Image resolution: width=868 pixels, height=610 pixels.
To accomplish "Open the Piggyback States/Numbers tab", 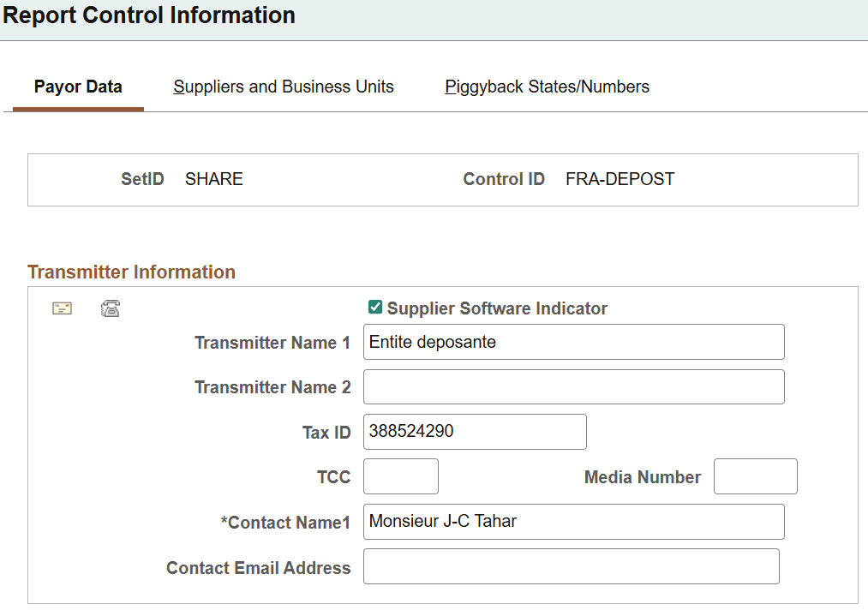I will point(547,87).
